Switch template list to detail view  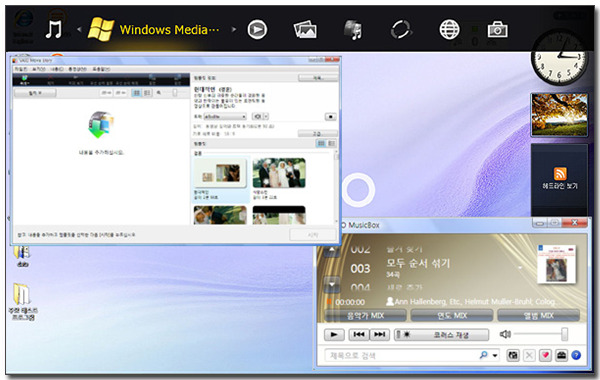click(331, 144)
